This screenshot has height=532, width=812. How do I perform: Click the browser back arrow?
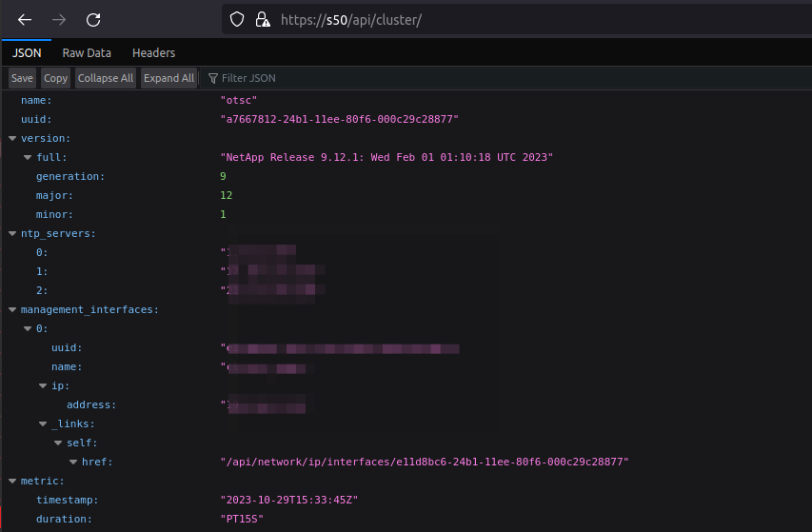point(25,19)
